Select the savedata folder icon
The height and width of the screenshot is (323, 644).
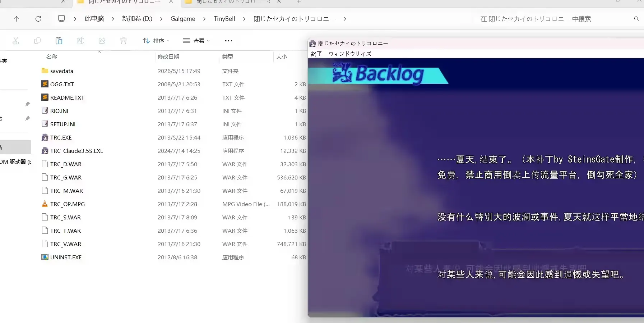tap(45, 71)
